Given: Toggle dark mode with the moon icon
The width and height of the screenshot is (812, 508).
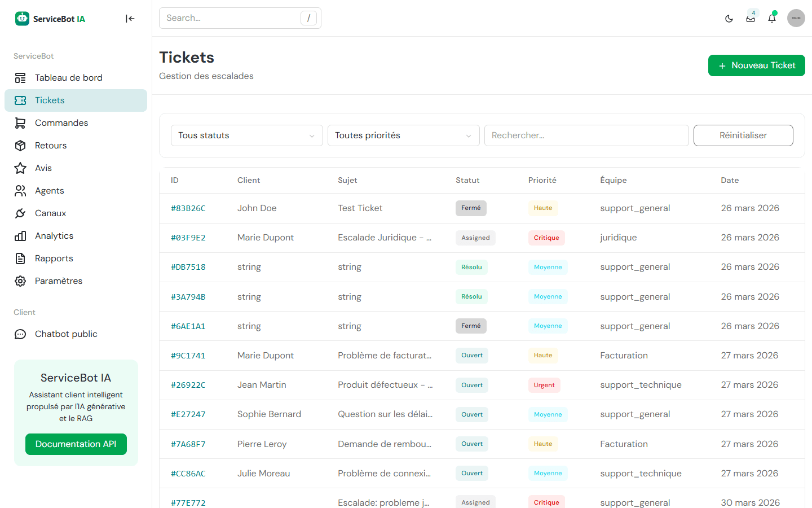Looking at the screenshot, I should [729, 19].
